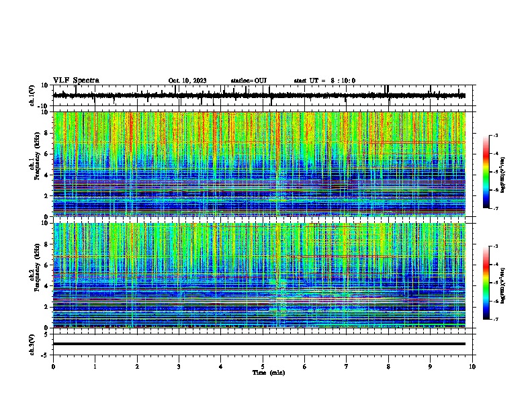The width and height of the screenshot is (532, 411).
Task: Select the date text 'Oct. 10, 2023'
Action: tap(187, 81)
